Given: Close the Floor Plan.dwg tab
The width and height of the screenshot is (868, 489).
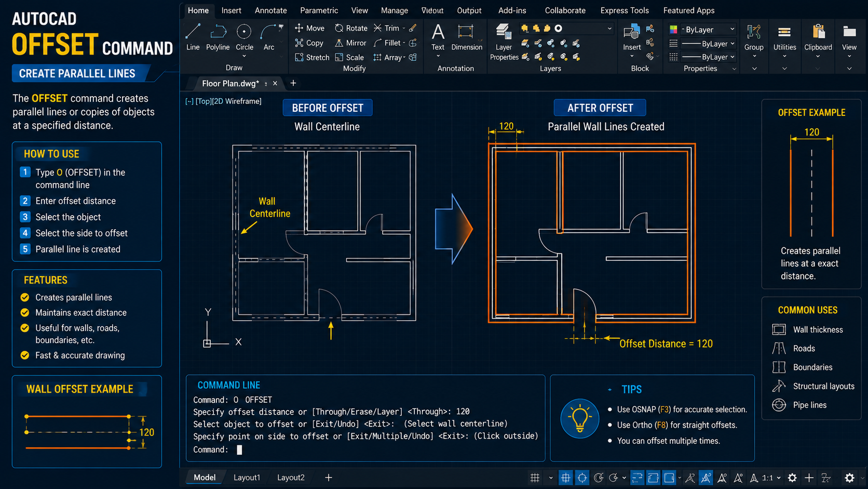Looking at the screenshot, I should pyautogui.click(x=275, y=83).
